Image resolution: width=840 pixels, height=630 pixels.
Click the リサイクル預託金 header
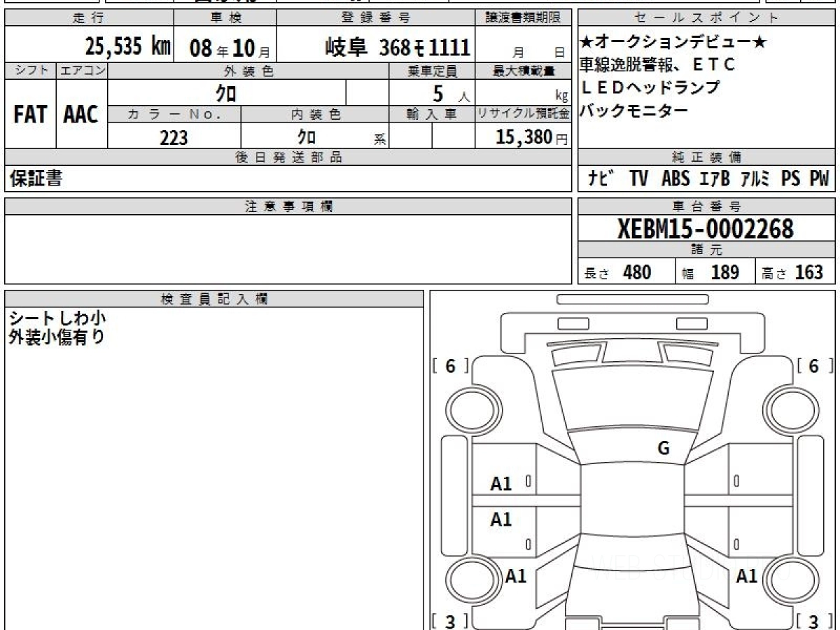pos(523,115)
